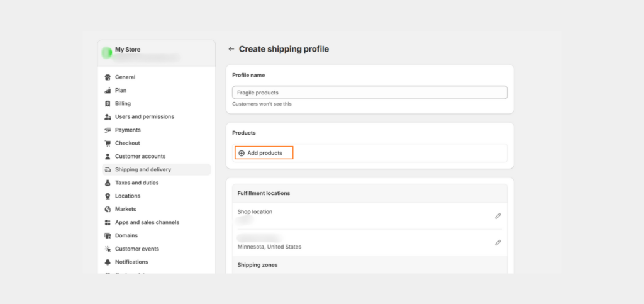Click Shop location text row
Viewport: 644px width, 304px height.
pyautogui.click(x=255, y=212)
